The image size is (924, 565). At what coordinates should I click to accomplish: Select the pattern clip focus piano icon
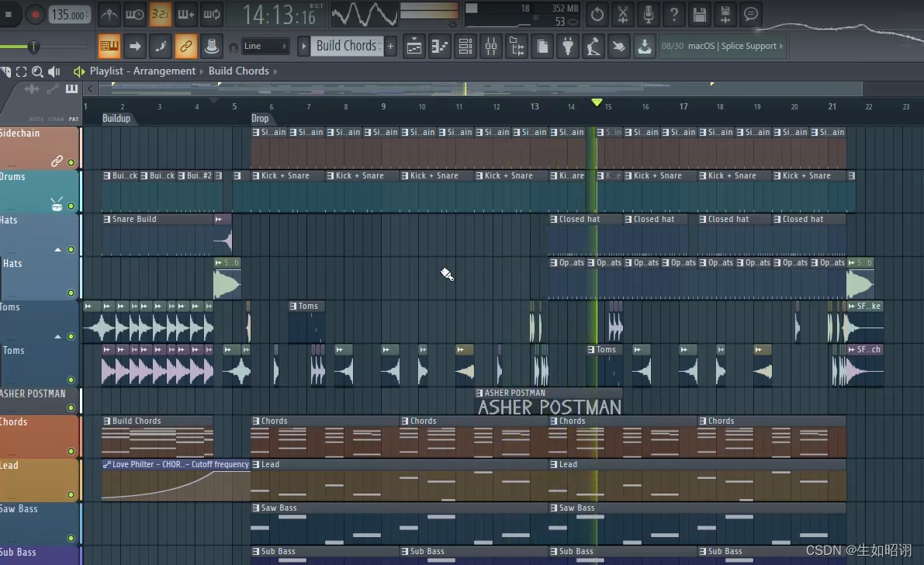pyautogui.click(x=71, y=89)
